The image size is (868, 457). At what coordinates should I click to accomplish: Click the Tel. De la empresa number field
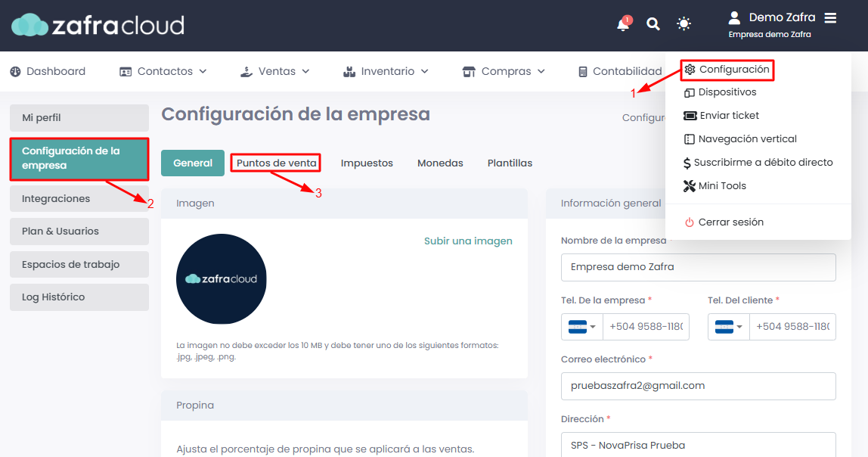(x=646, y=327)
